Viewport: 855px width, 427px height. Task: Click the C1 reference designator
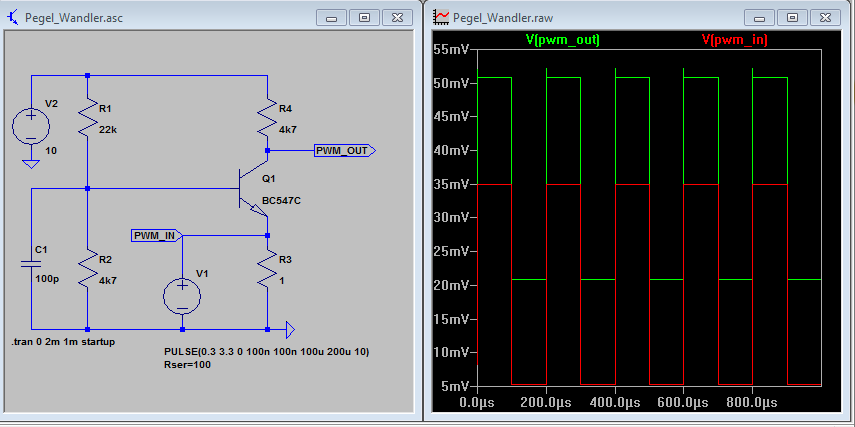pyautogui.click(x=41, y=249)
